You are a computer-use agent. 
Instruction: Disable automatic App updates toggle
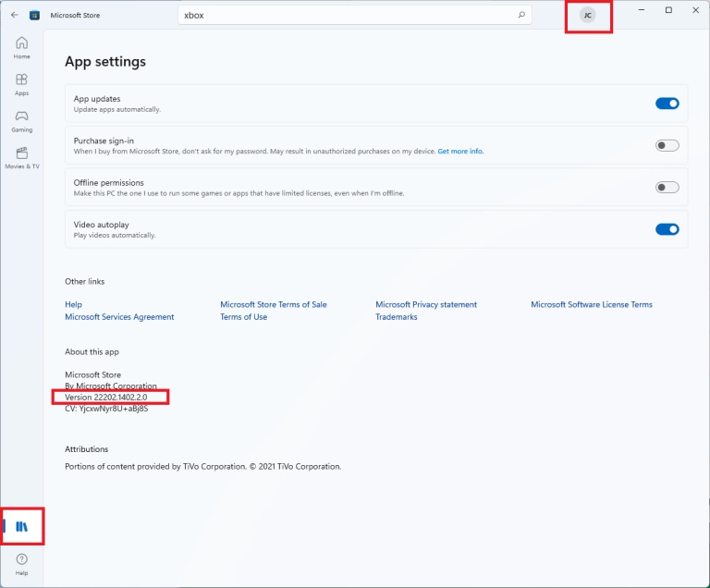(667, 104)
